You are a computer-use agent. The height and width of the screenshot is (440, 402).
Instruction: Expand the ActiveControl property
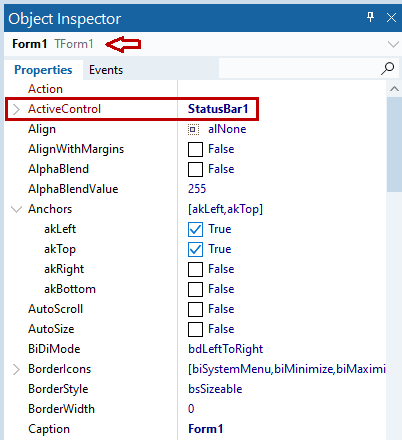click(x=16, y=109)
